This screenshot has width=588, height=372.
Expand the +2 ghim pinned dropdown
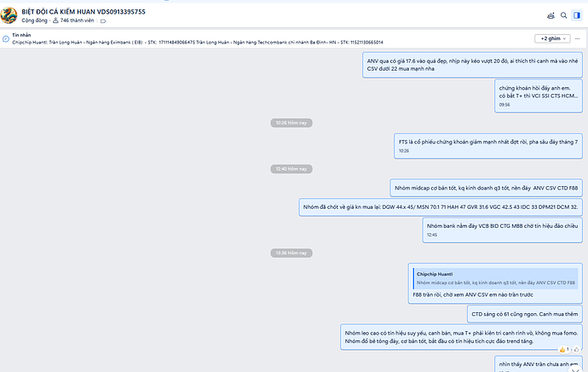click(552, 38)
